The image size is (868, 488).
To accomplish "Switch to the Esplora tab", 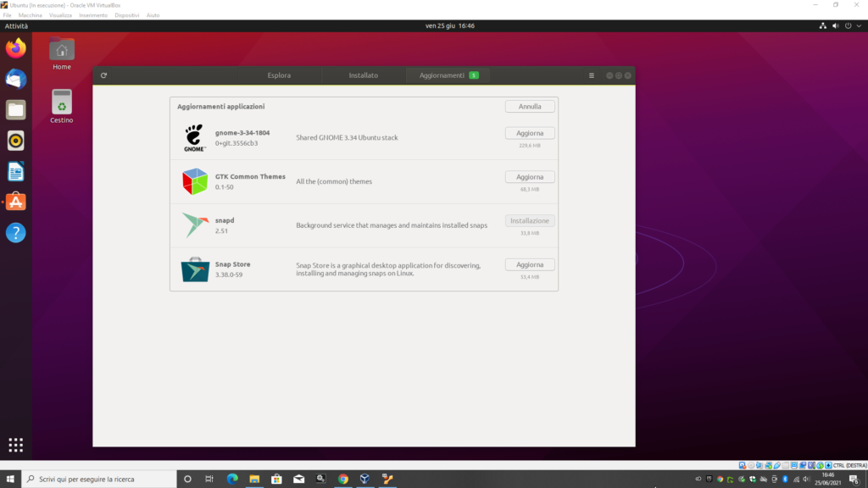I will (x=279, y=75).
